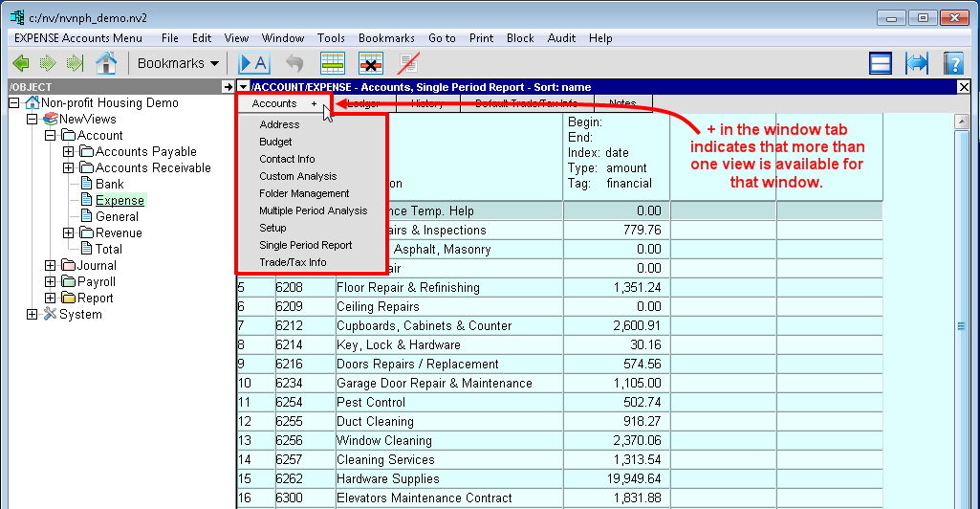Select the Bank item in tree
The height and width of the screenshot is (509, 980).
(109, 185)
